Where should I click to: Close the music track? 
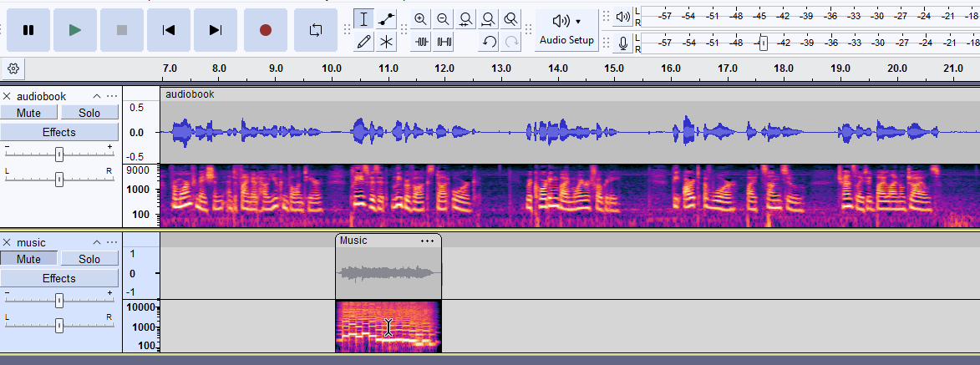7,242
